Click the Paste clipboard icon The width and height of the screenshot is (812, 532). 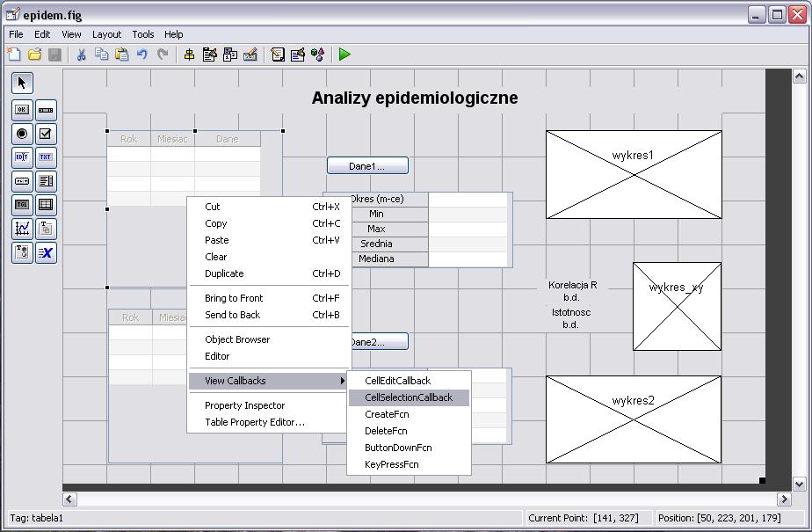click(121, 55)
